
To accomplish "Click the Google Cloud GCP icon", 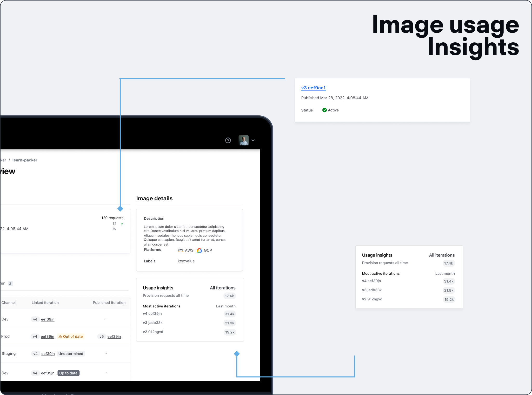I will coord(199,250).
